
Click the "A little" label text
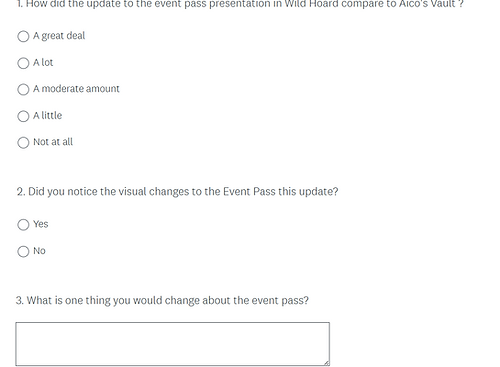(47, 115)
